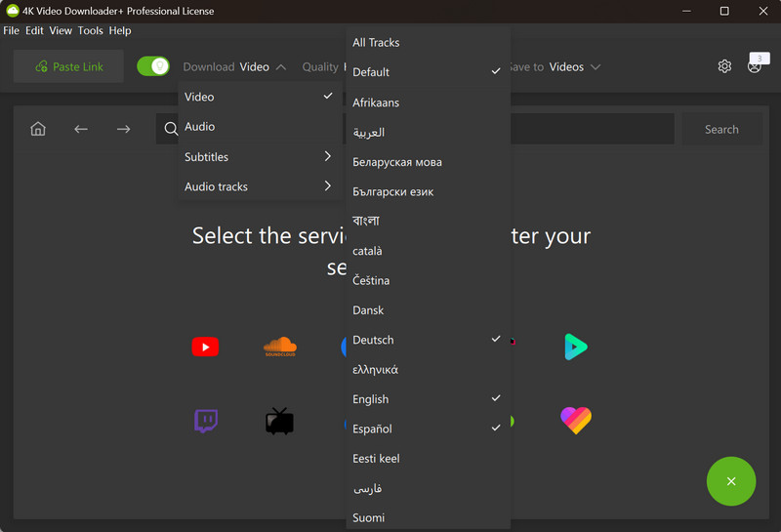
Task: Select the Twitch service icon
Action: (x=206, y=421)
